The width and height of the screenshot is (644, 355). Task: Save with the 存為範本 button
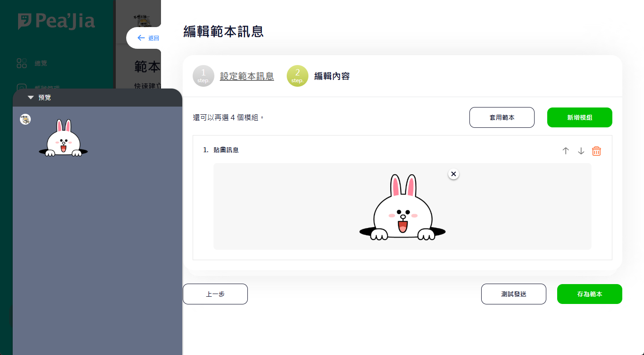coord(589,294)
